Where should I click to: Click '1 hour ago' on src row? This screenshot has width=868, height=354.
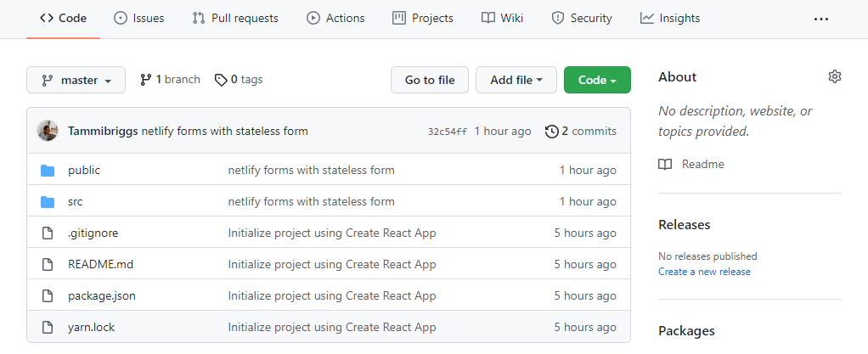588,202
